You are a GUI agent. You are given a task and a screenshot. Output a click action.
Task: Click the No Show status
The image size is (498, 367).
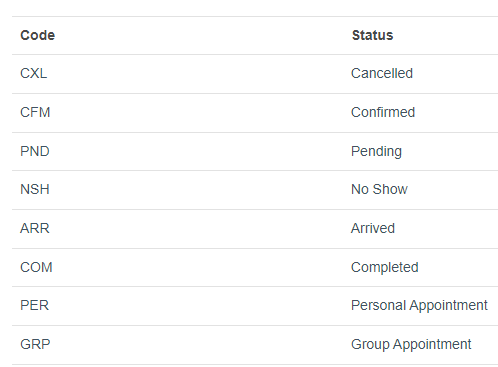coord(379,189)
